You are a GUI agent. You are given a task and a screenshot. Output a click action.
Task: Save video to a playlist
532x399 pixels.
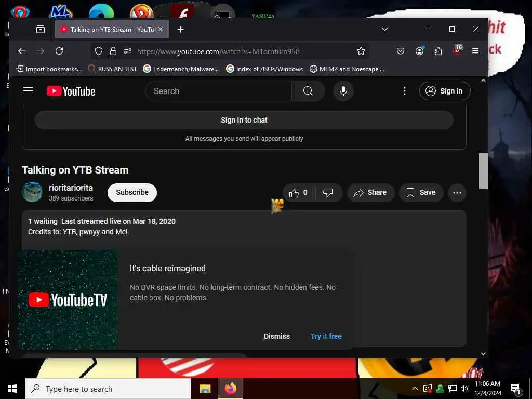click(421, 193)
